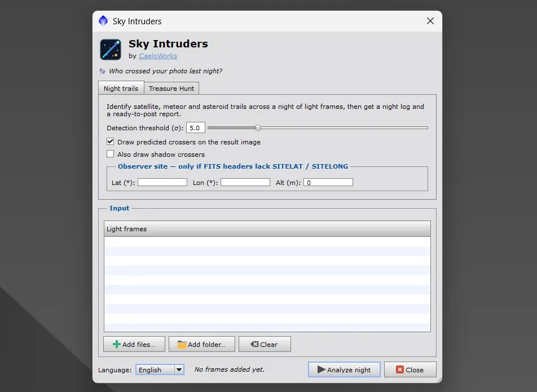537x392 pixels.
Task: Click the satellite icon beside the tagline
Action: [102, 71]
